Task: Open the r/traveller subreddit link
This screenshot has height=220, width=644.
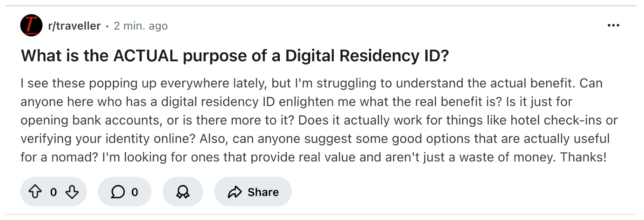Action: coord(74,26)
